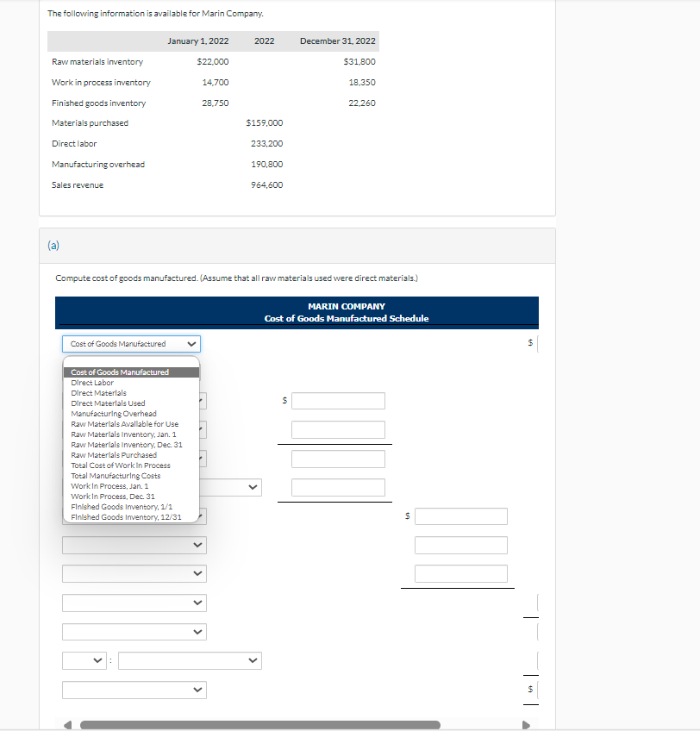The height and width of the screenshot is (731, 700).
Task: Select Finished Goods Inventory, 12/31
Action: tap(132, 516)
